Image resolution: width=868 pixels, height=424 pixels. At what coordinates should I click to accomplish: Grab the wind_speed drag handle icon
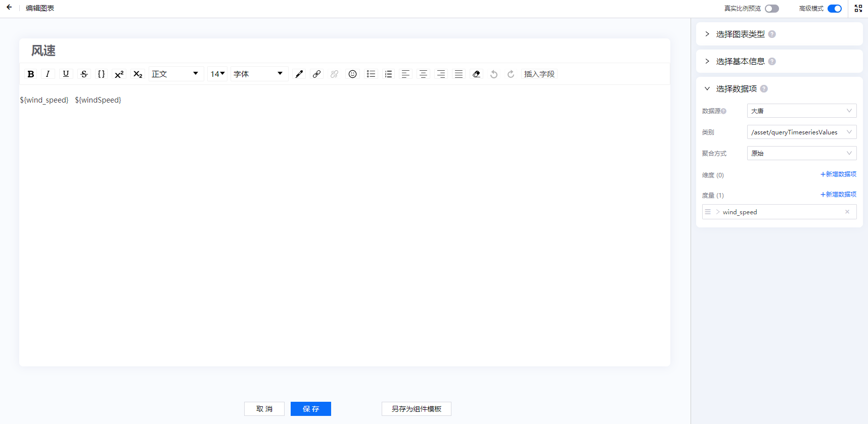708,212
